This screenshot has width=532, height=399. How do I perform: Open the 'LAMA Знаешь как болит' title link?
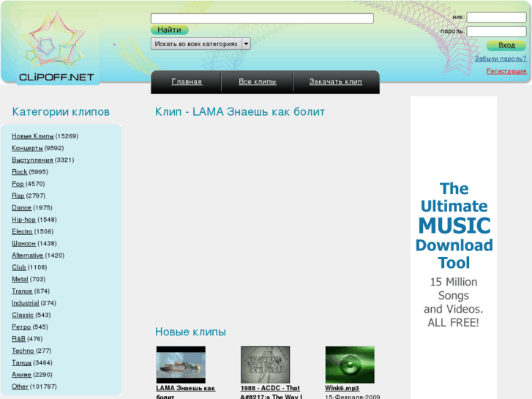(185, 392)
